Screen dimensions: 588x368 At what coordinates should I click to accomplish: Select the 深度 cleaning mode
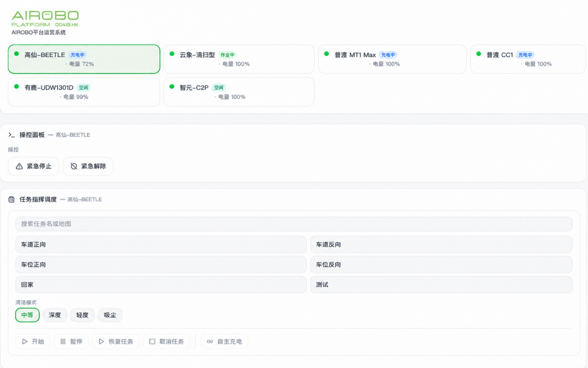point(55,315)
